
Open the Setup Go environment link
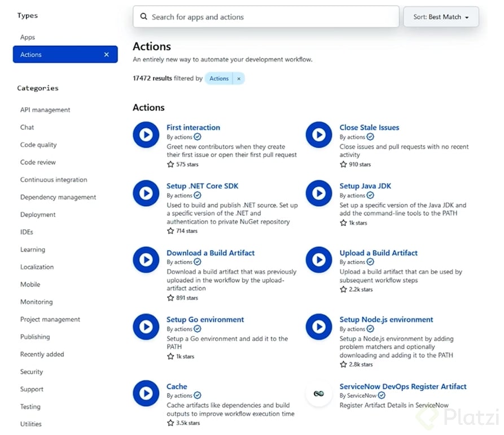[205, 320]
